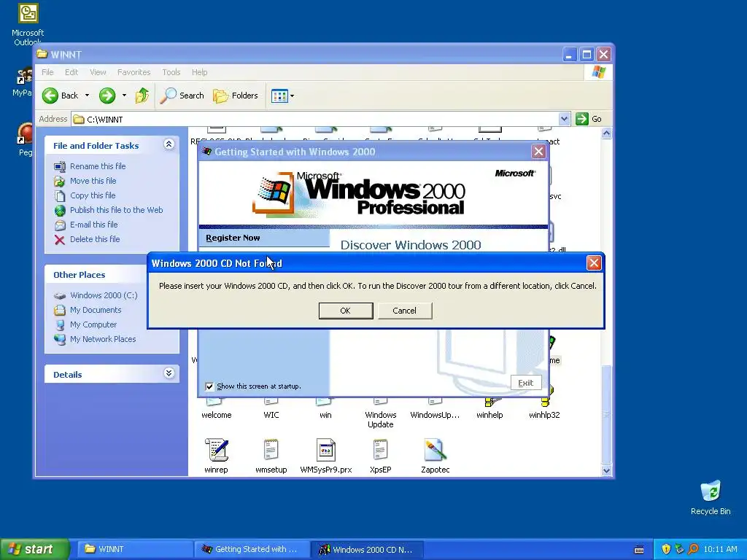
Task: Click E-mail this file
Action: (x=94, y=225)
